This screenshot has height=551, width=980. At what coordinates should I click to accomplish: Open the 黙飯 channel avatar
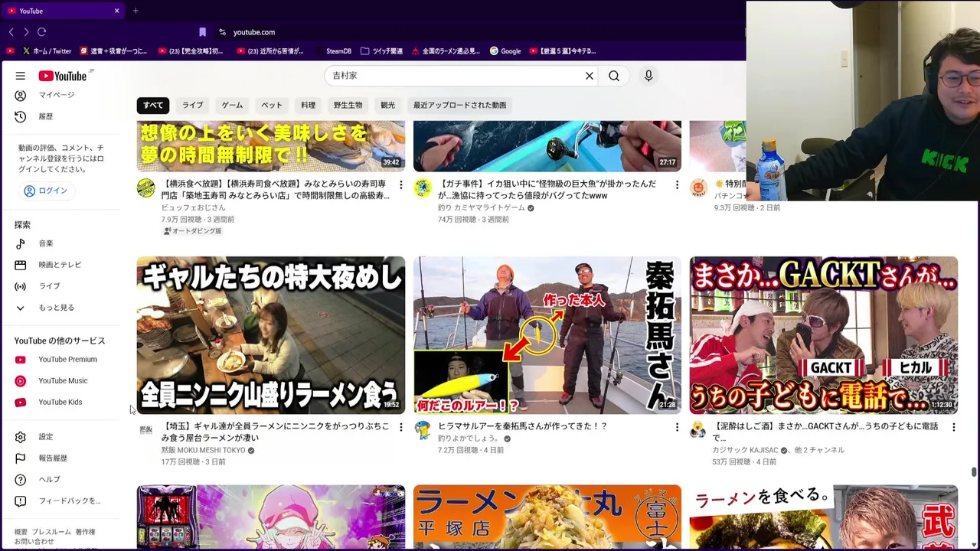tap(145, 430)
